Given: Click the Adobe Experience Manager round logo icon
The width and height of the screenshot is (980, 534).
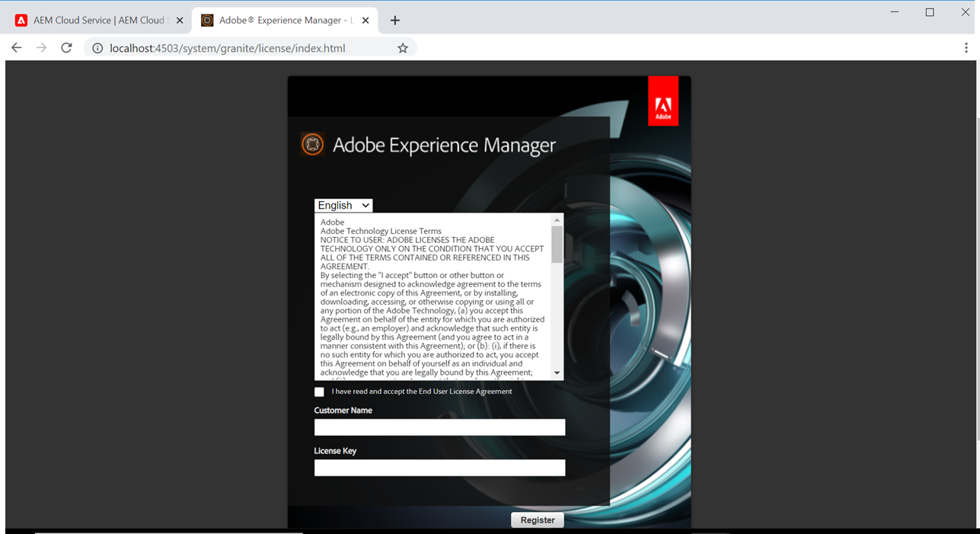Looking at the screenshot, I should 312,144.
